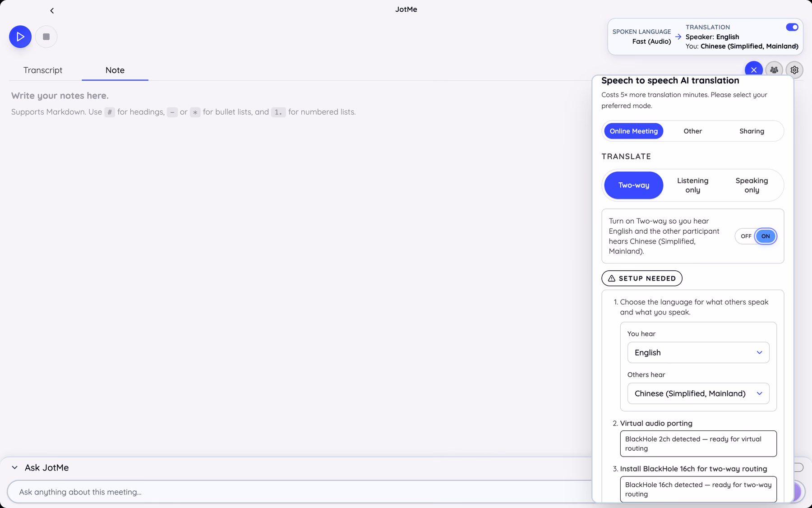Open the participants icon
The height and width of the screenshot is (508, 812).
pos(774,70)
